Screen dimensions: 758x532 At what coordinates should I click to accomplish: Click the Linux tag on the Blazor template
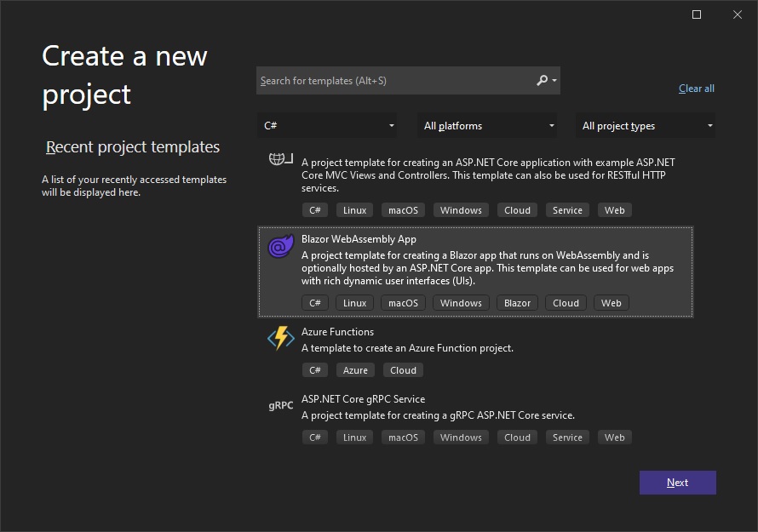[354, 302]
